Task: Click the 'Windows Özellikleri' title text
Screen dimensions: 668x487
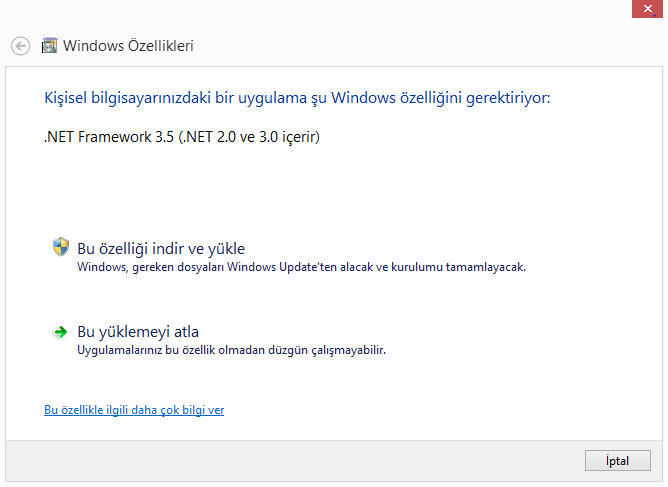Action: click(128, 46)
